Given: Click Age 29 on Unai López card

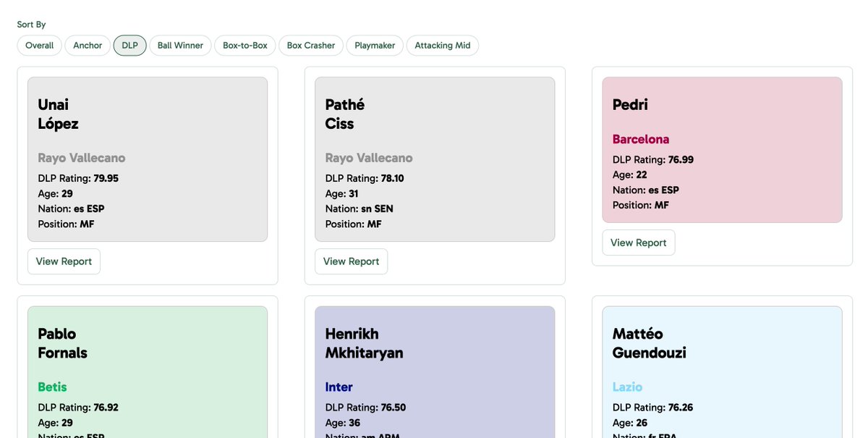Looking at the screenshot, I should coord(56,193).
